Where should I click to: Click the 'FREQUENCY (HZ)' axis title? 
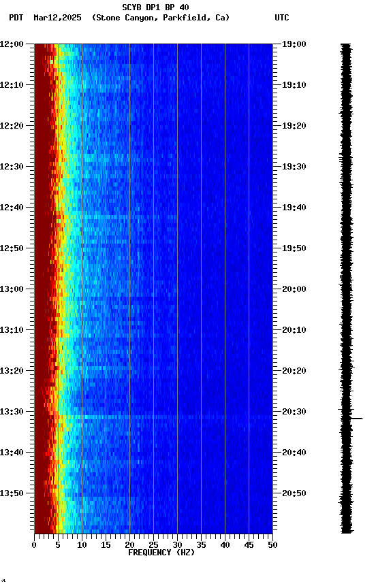161,553
